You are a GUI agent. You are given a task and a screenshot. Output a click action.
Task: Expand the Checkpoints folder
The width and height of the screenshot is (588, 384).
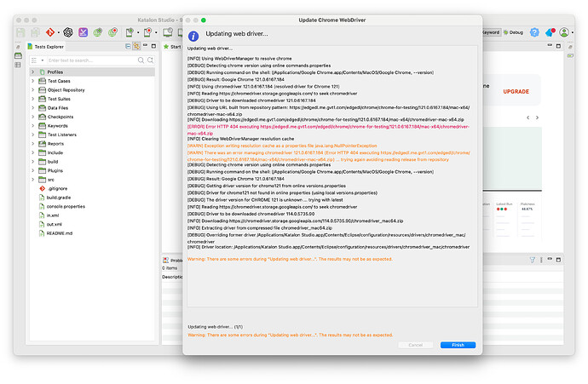tap(33, 117)
